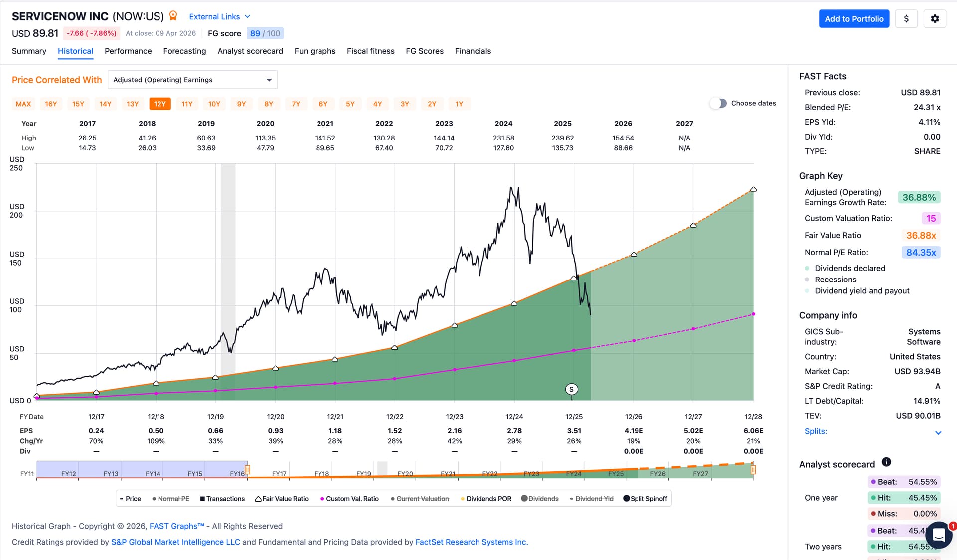This screenshot has height=560, width=957.
Task: Select the 5Y time range button
Action: pyautogui.click(x=350, y=104)
